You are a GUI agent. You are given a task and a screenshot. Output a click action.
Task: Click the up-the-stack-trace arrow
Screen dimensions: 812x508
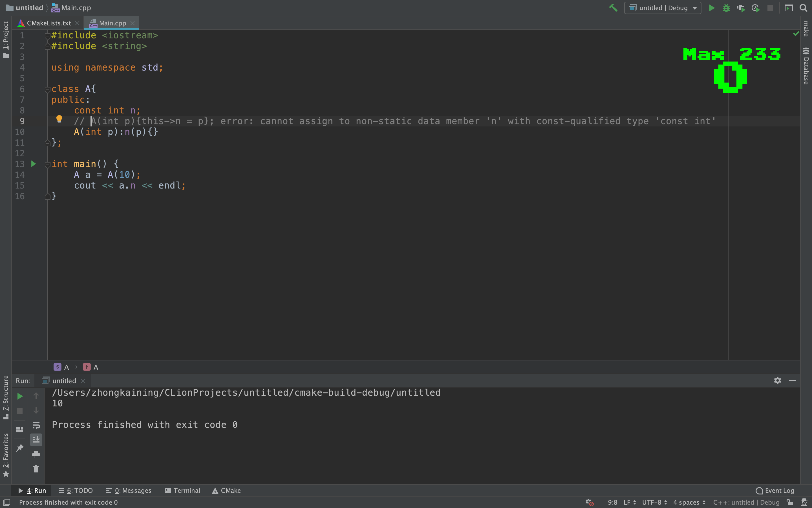[36, 396]
